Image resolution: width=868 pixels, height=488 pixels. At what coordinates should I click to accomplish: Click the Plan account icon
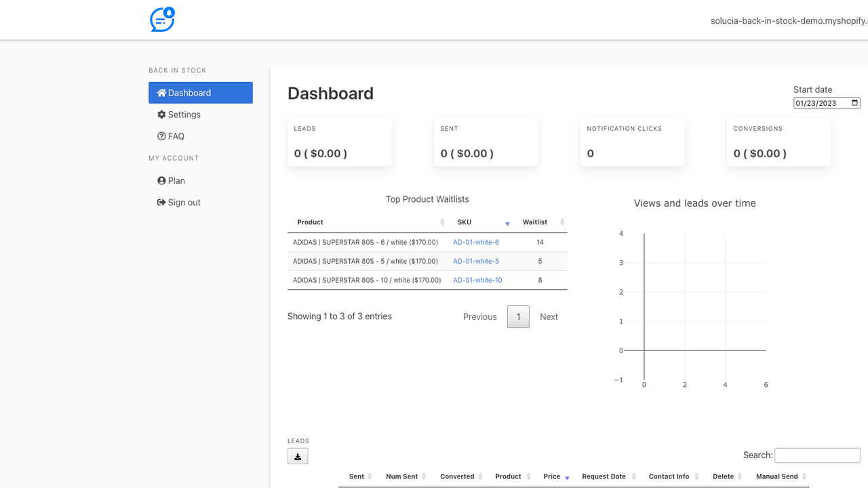coord(161,180)
